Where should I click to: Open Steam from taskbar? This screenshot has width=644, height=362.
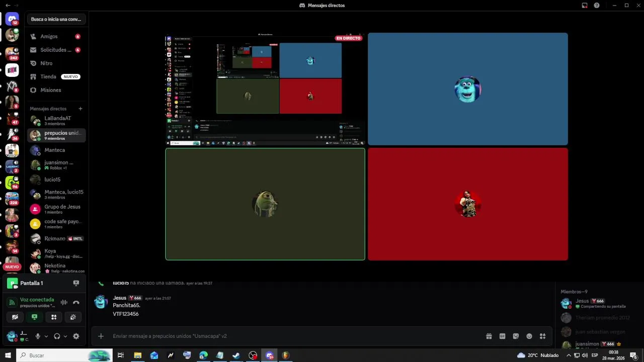coord(236,355)
